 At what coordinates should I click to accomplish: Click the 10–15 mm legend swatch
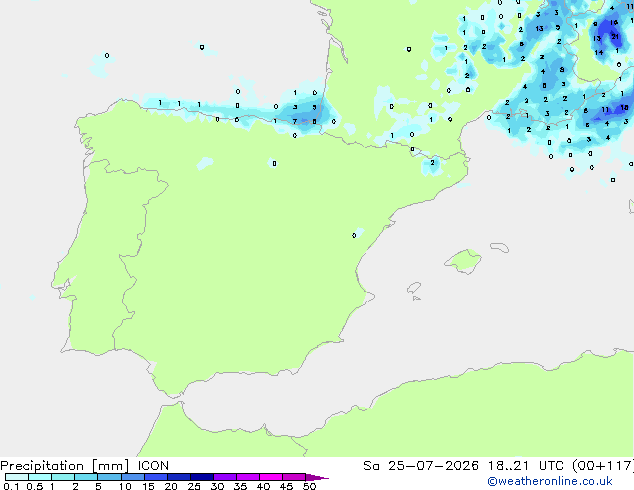[132, 477]
